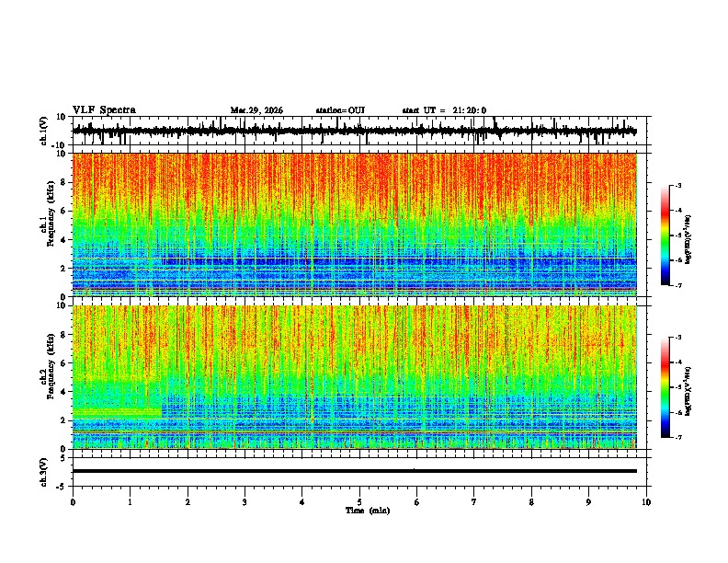This screenshot has height=563, width=728.
Task: Click the time axis tick label 7
Action: pyautogui.click(x=474, y=502)
